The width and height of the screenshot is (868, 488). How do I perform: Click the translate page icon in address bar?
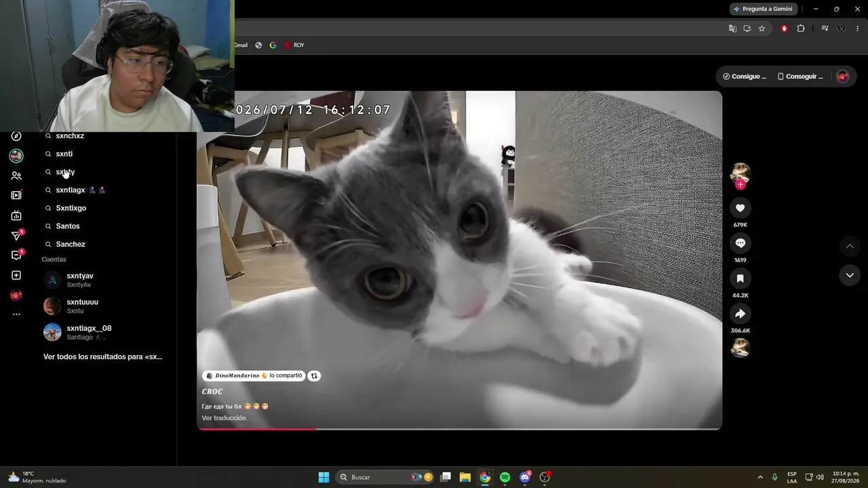(x=732, y=28)
